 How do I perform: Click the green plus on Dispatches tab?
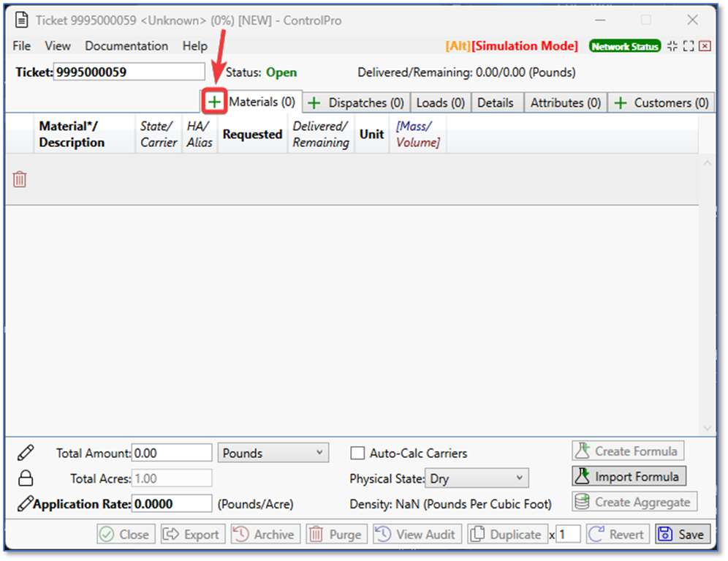[314, 103]
